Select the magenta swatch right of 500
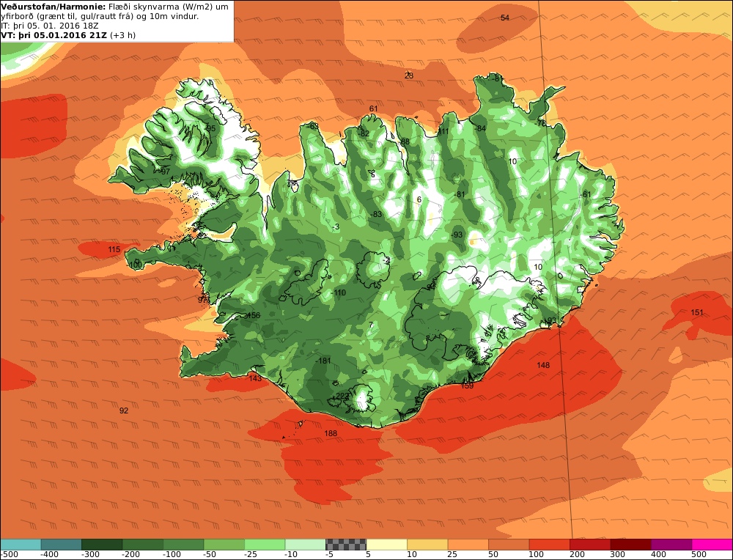This screenshot has width=733, height=560. [x=712, y=544]
